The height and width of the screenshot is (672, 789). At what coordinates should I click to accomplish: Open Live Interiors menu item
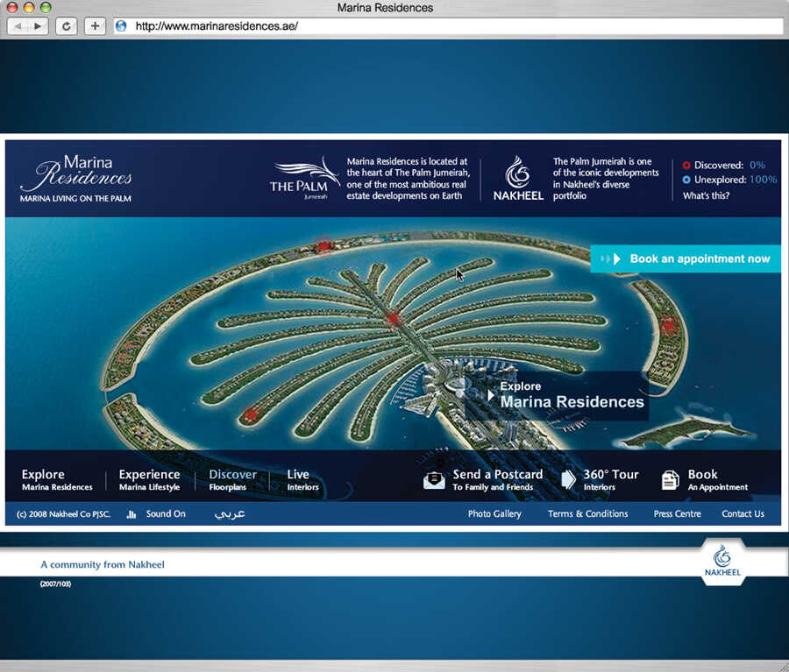[302, 480]
